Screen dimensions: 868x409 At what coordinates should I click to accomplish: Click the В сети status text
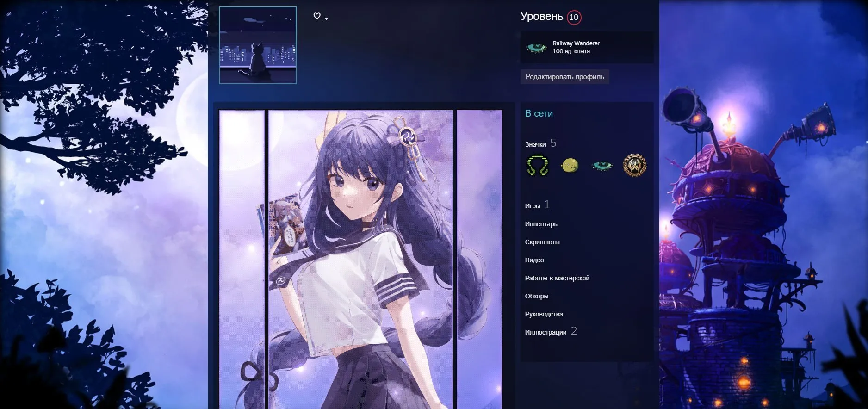click(539, 114)
